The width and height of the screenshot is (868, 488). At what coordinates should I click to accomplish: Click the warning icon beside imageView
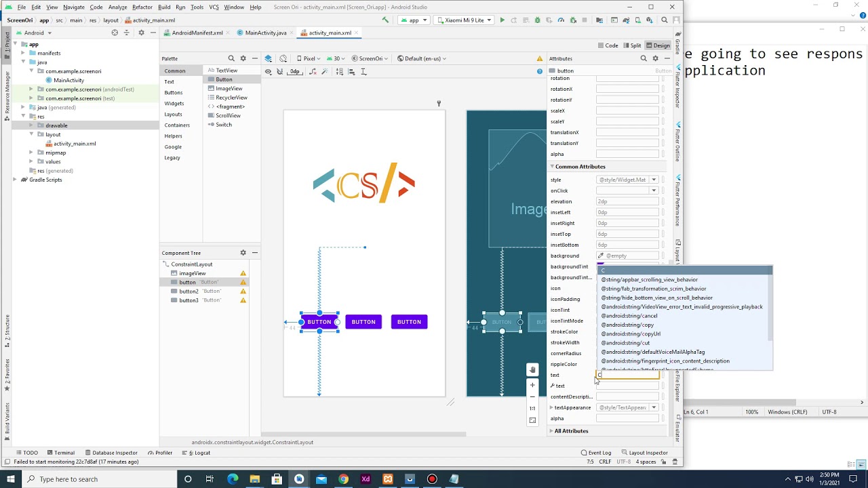coord(243,273)
